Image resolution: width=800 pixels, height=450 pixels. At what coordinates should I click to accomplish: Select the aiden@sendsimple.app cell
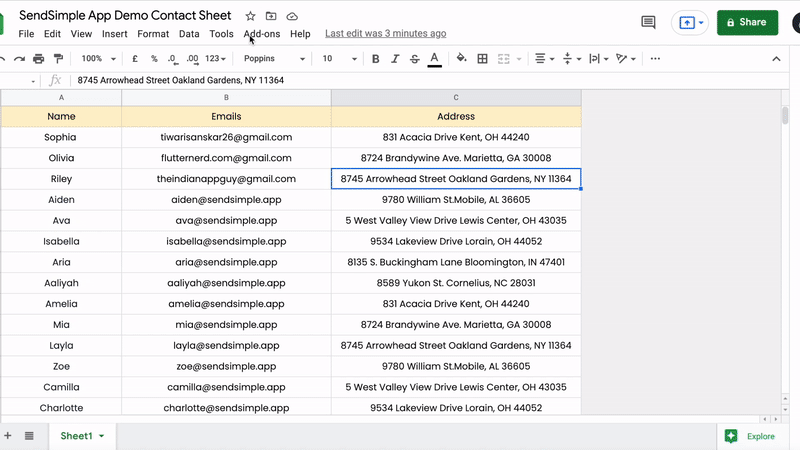226,199
